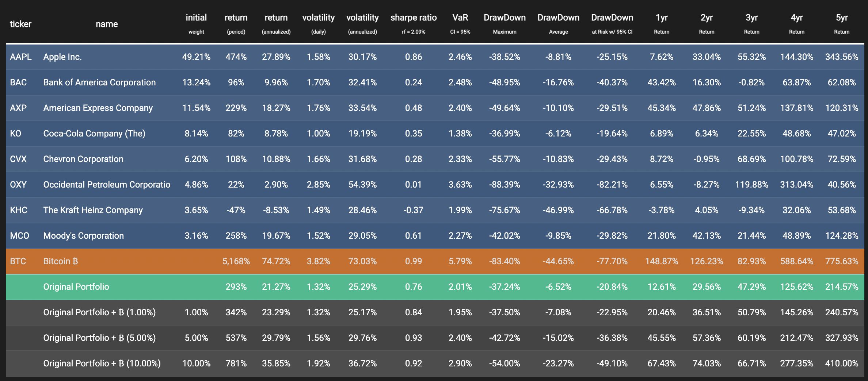The height and width of the screenshot is (381, 868).
Task: Click the 1yr Return column header
Action: tap(662, 24)
